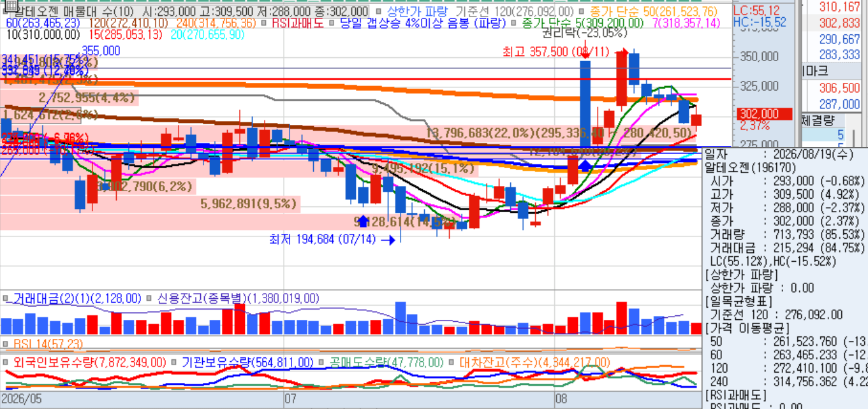Click the [일목균형표] section heading
The height and width of the screenshot is (409, 868).
tap(739, 303)
